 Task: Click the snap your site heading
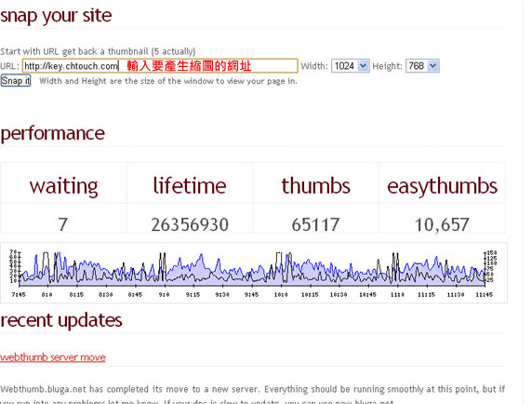click(x=56, y=16)
